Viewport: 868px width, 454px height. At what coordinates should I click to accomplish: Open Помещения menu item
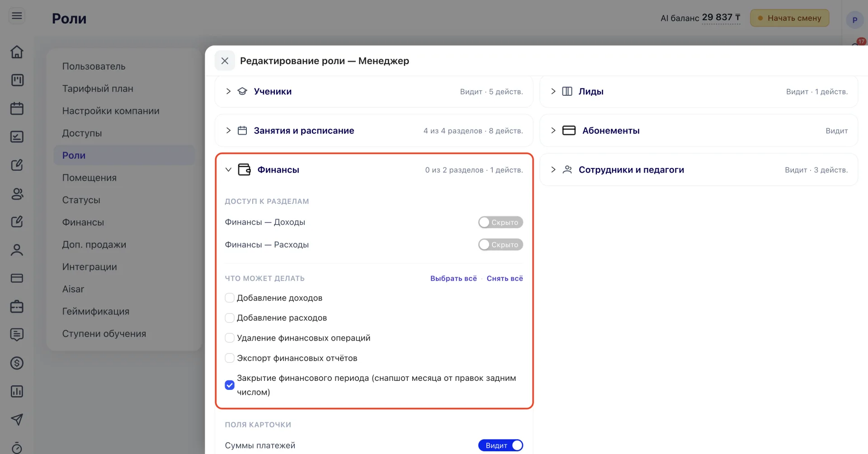[x=124, y=178]
